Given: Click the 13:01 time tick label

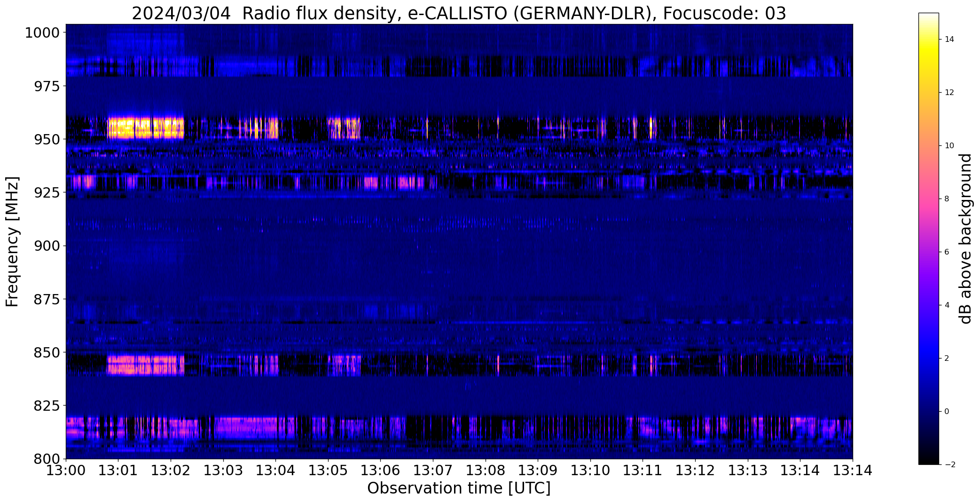Looking at the screenshot, I should (x=118, y=470).
